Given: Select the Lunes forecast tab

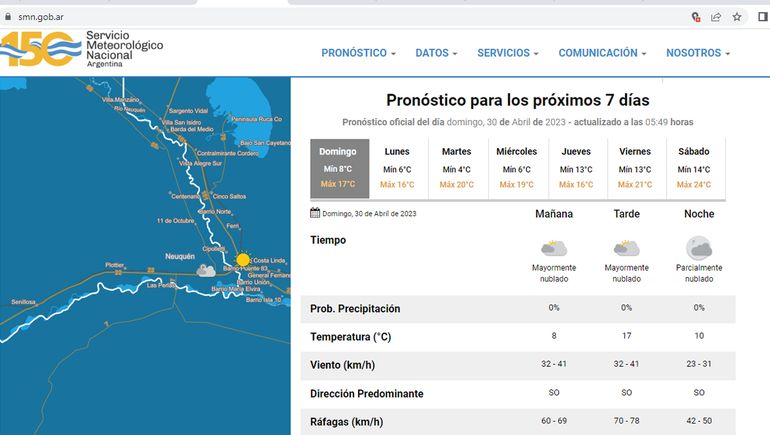Looking at the screenshot, I should coord(397,168).
